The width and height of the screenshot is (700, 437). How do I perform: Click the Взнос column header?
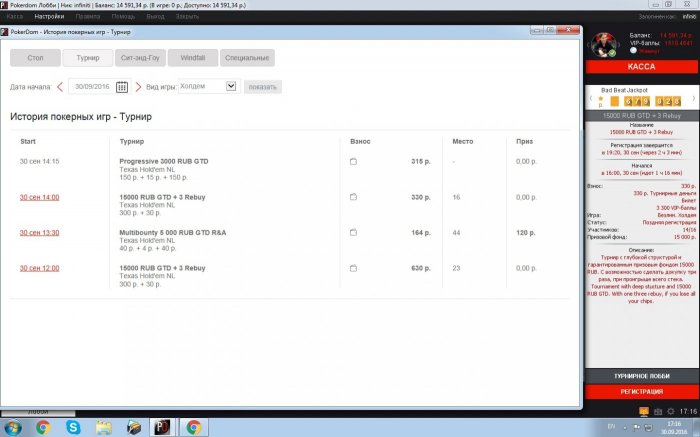360,142
